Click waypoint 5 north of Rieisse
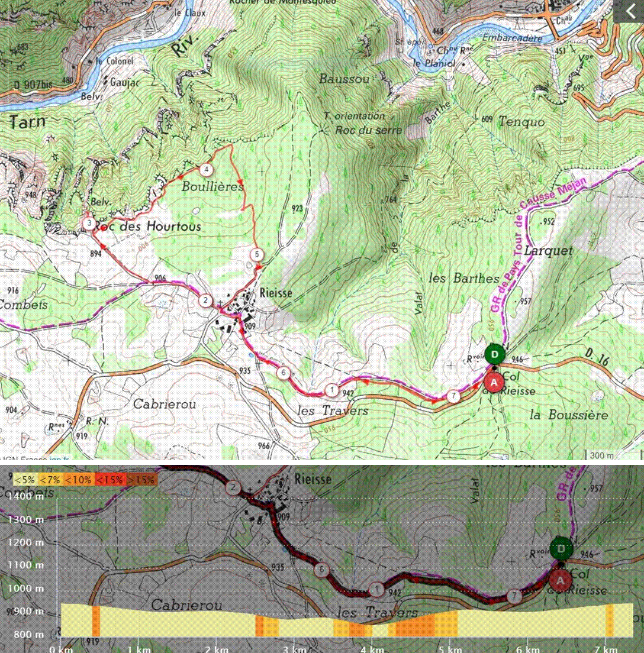Viewport: 644px width, 653px height. coord(257,254)
